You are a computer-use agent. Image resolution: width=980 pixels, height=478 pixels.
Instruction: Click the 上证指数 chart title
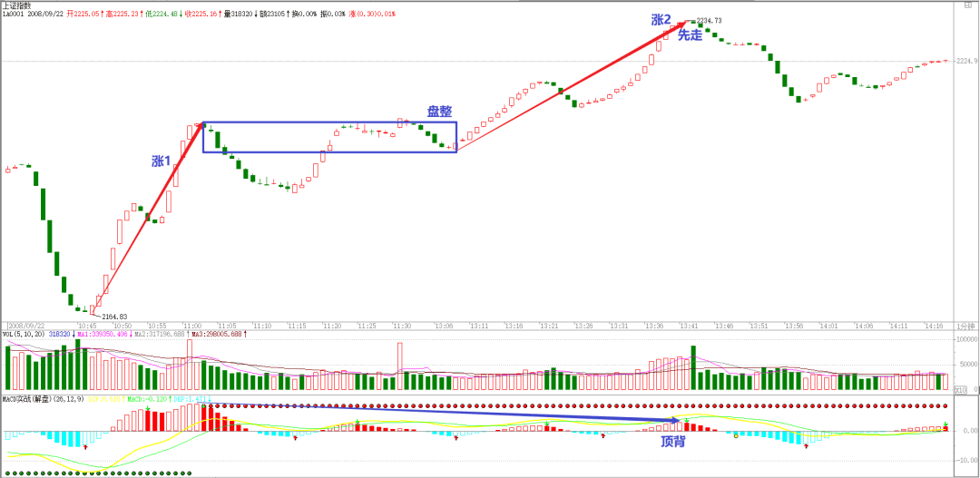click(16, 5)
